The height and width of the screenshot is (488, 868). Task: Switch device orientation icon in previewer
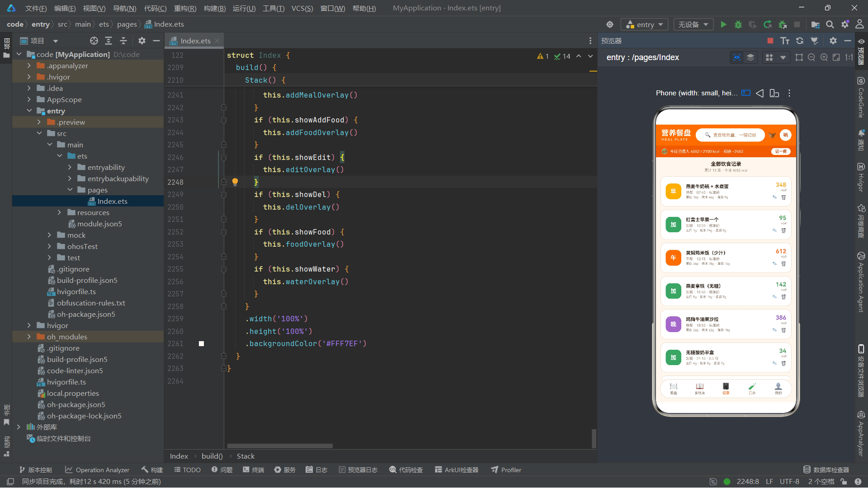pyautogui.click(x=774, y=93)
